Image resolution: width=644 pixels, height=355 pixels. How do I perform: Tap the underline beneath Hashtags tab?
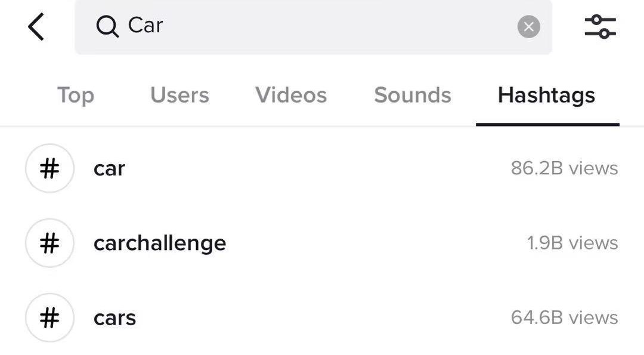[x=547, y=125]
